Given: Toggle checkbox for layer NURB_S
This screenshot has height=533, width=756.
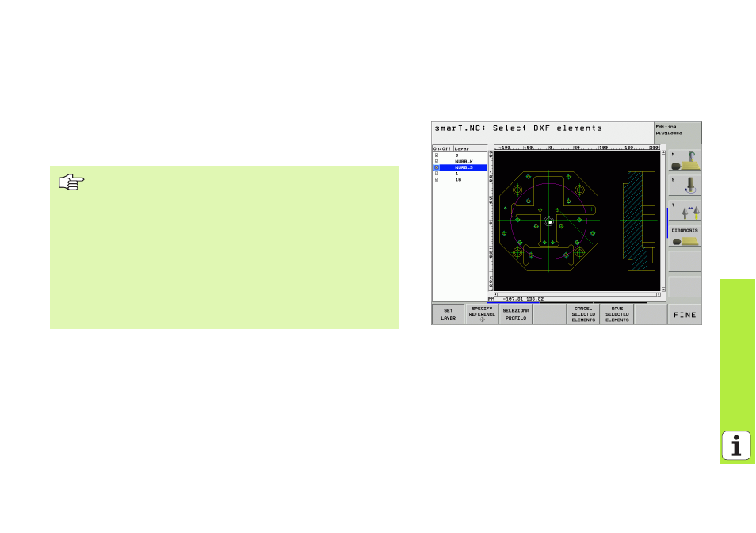Looking at the screenshot, I should (437, 167).
